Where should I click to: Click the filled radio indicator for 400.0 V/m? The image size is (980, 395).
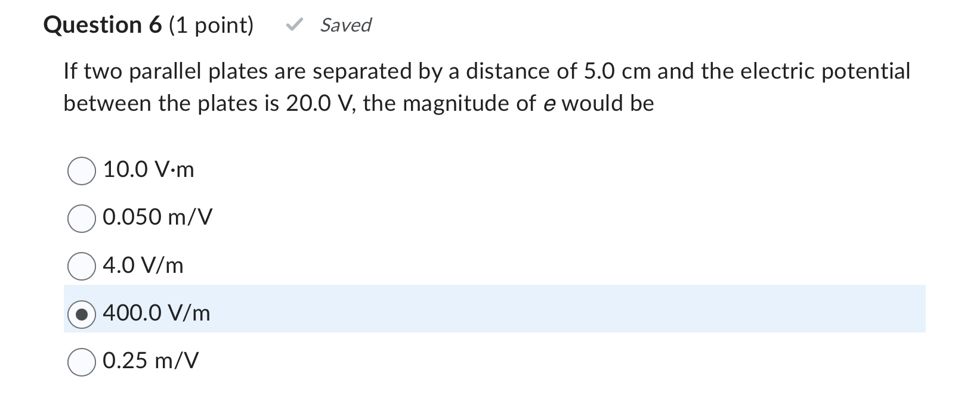tap(81, 313)
